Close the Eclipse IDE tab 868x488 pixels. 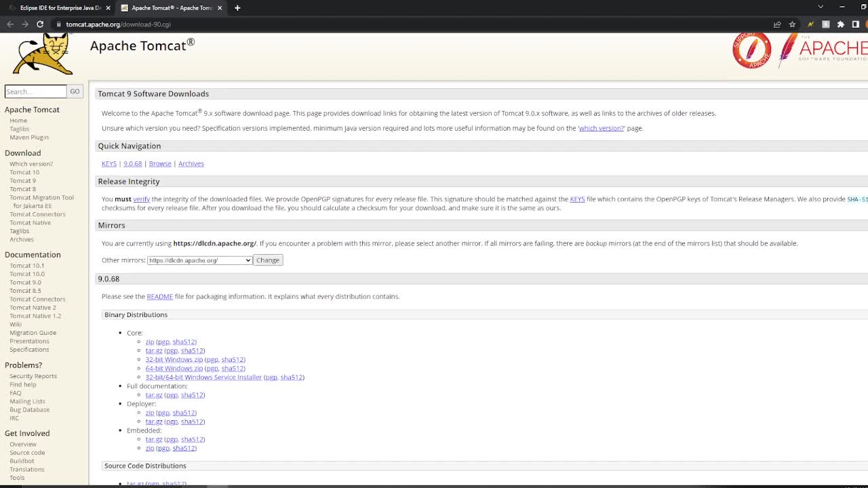pyautogui.click(x=108, y=8)
